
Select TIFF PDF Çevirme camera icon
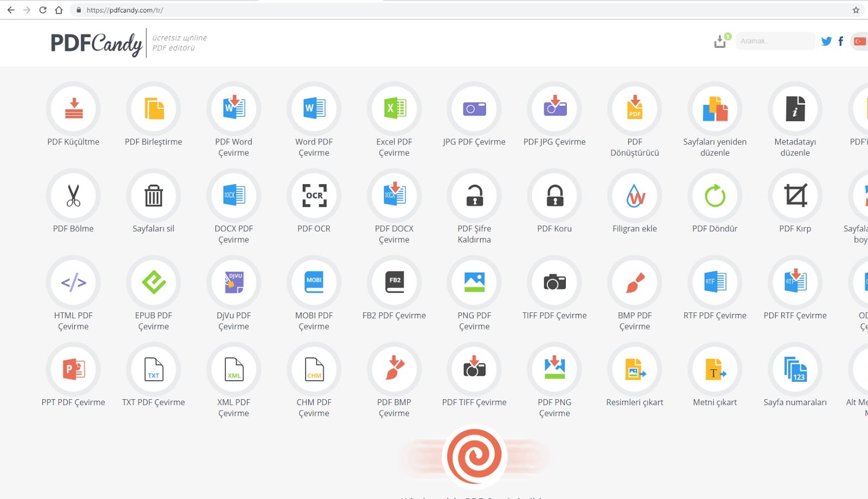[554, 282]
